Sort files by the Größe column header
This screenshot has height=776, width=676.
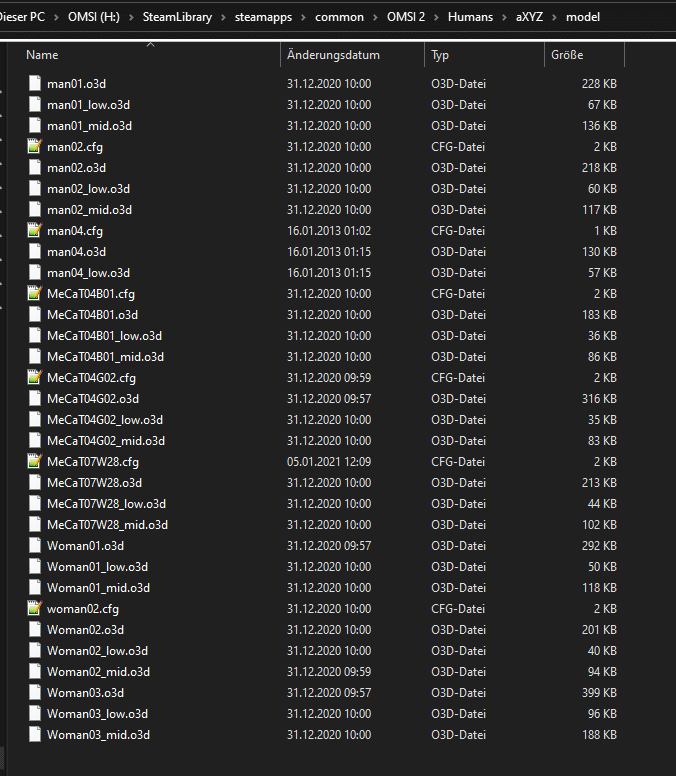point(567,55)
